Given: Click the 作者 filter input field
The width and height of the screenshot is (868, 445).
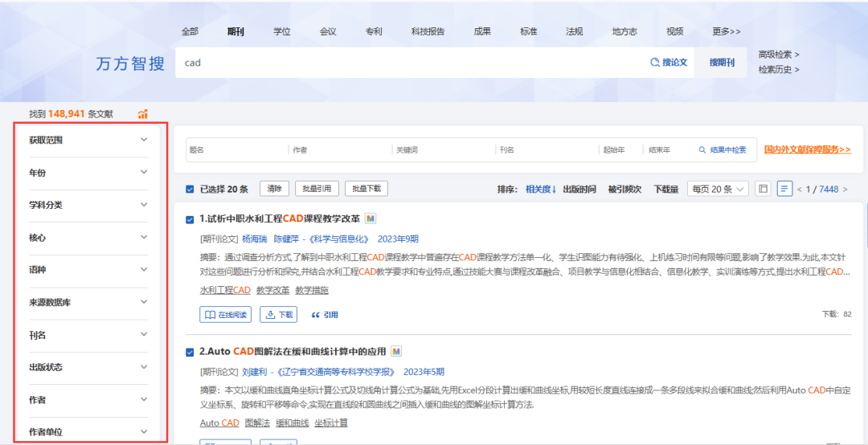Looking at the screenshot, I should [340, 150].
